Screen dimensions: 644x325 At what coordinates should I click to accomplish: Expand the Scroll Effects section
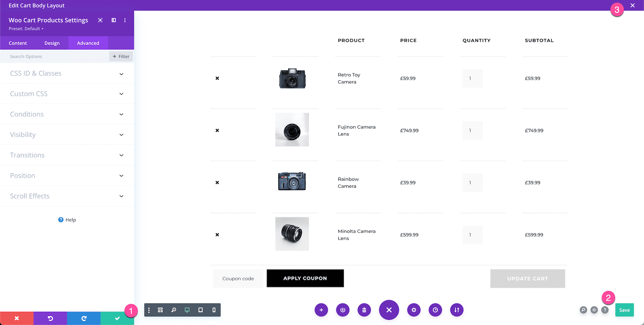pos(67,196)
